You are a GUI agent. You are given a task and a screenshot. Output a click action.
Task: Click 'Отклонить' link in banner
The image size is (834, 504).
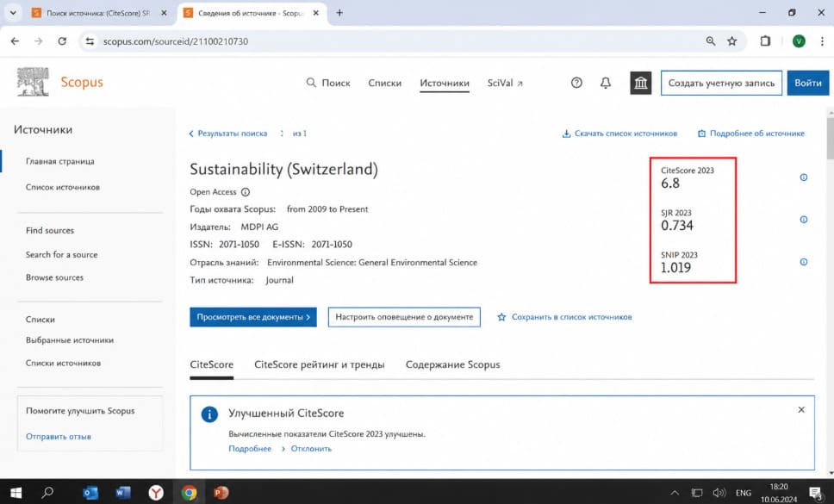311,449
